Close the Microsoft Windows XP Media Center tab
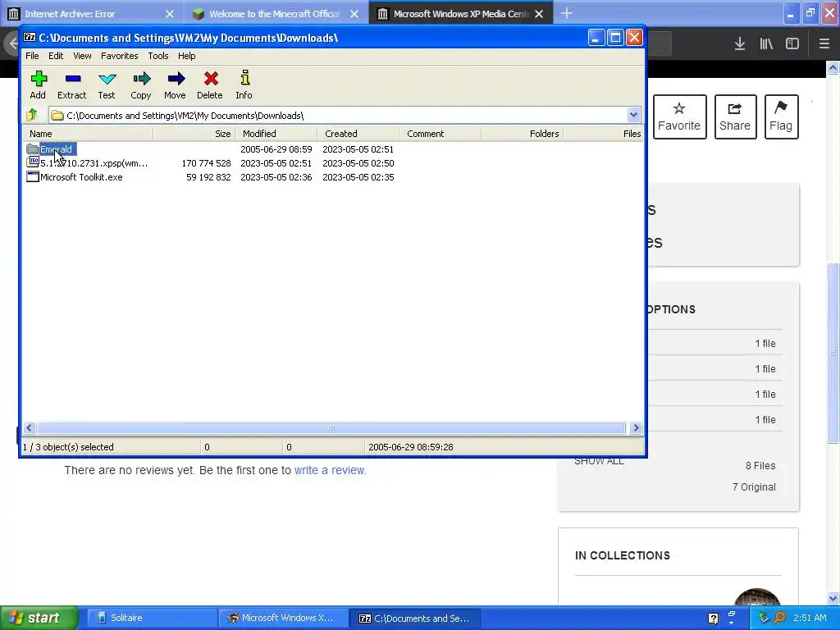 click(539, 14)
